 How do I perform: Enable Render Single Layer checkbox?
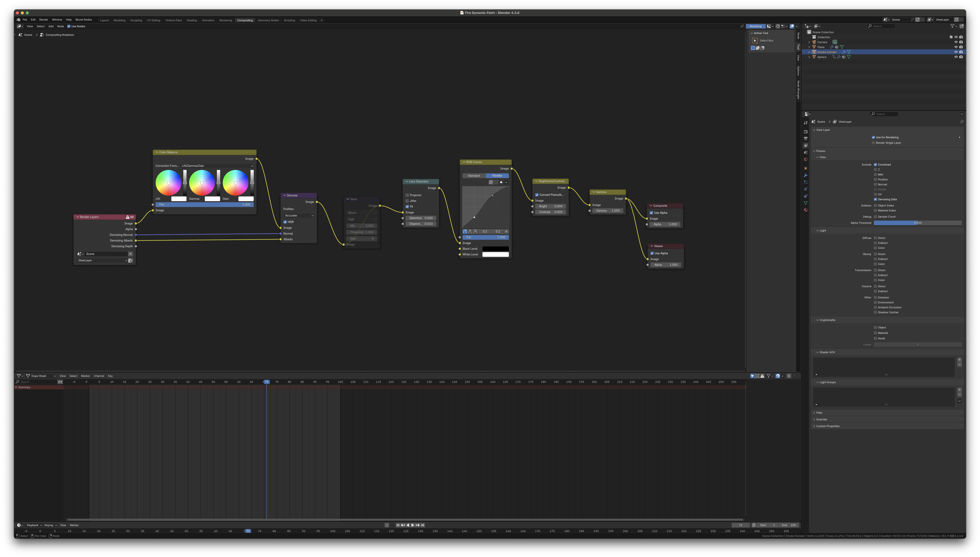click(x=873, y=143)
